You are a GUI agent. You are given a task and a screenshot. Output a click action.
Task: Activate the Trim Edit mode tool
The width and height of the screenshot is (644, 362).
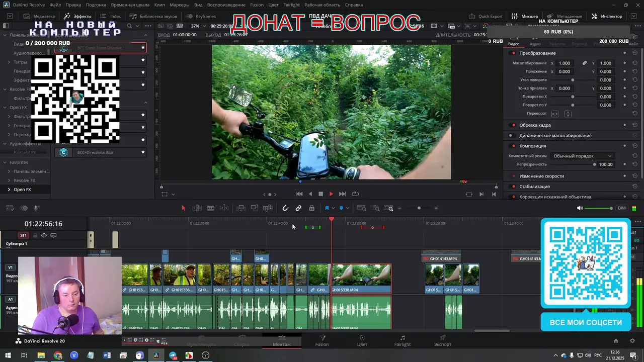(x=197, y=208)
